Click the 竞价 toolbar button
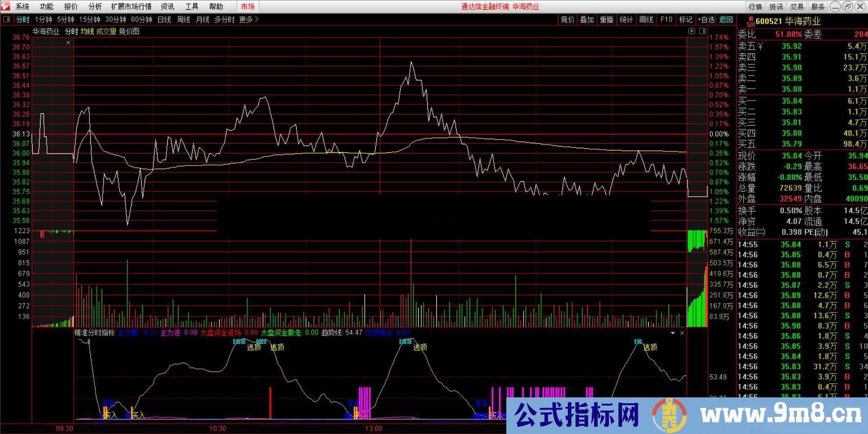Screen dimensions: 868x434 coord(567,19)
